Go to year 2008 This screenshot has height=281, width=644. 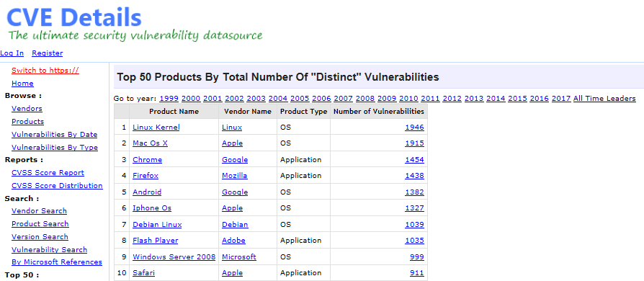(x=365, y=99)
